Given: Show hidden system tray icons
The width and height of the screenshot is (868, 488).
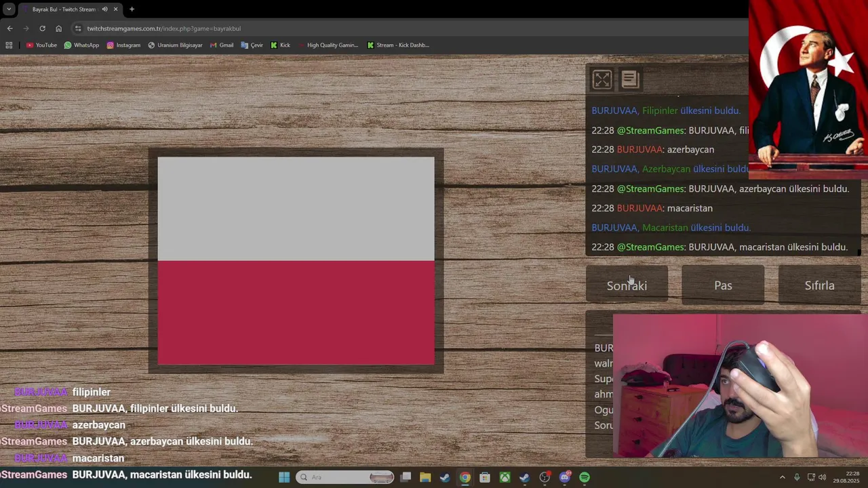Looking at the screenshot, I should coord(782,477).
